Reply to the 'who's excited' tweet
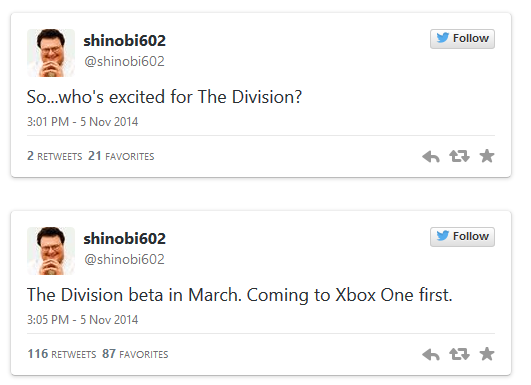This screenshot has width=531, height=385. (431, 156)
